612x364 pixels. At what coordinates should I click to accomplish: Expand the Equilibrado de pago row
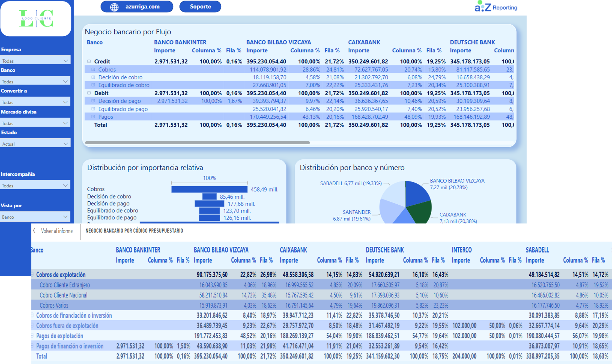point(93,109)
